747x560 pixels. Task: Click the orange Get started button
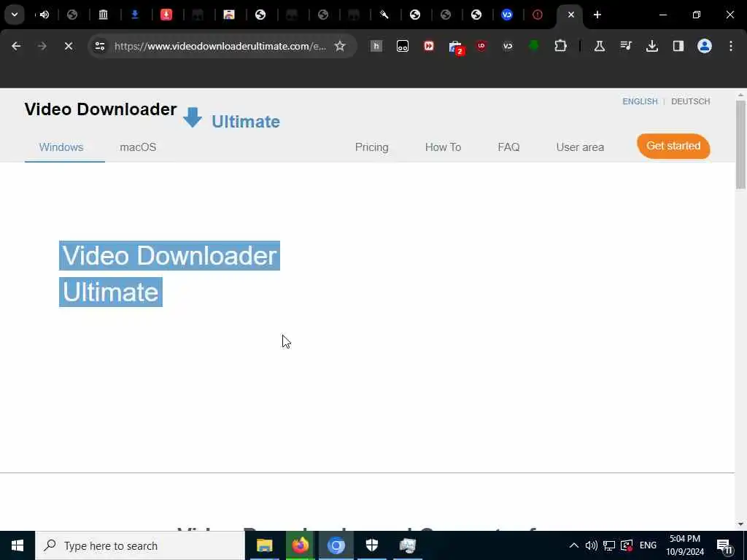click(673, 146)
